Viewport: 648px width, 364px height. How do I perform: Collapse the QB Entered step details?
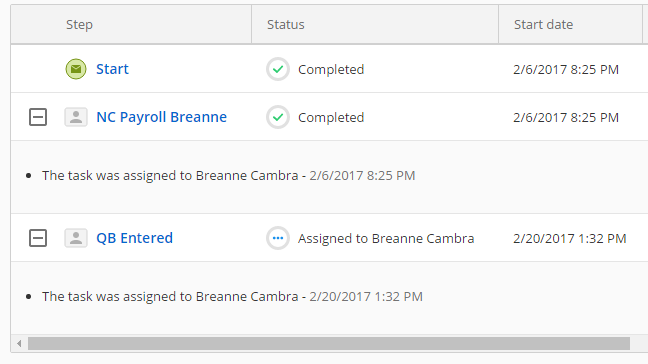tap(38, 238)
